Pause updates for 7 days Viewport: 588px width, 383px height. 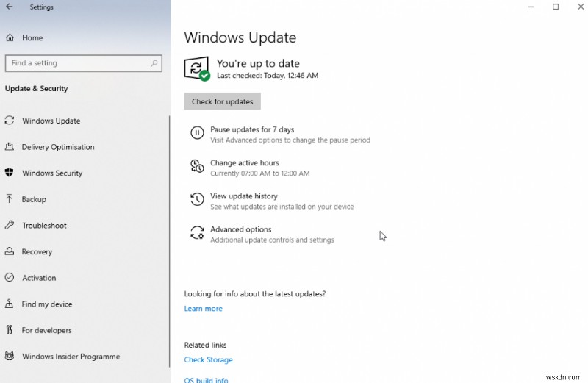coord(252,129)
